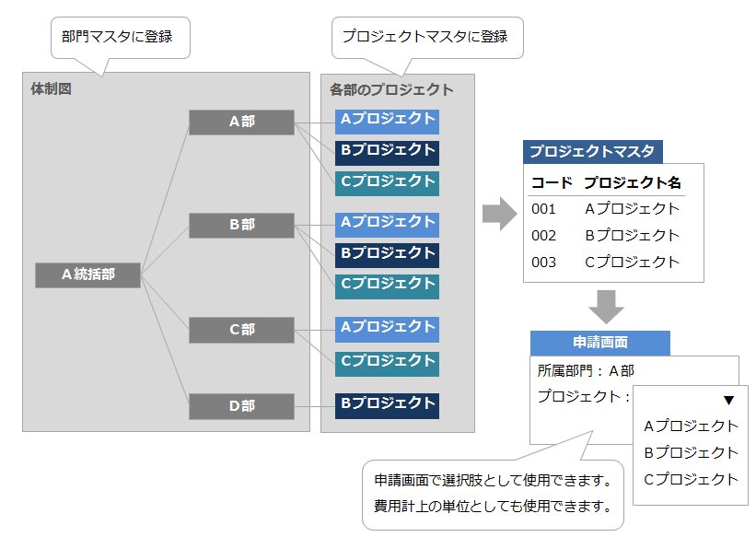This screenshot has width=756, height=537.
Task: Click Bプロジェクト linked to D部
Action: pos(387,404)
